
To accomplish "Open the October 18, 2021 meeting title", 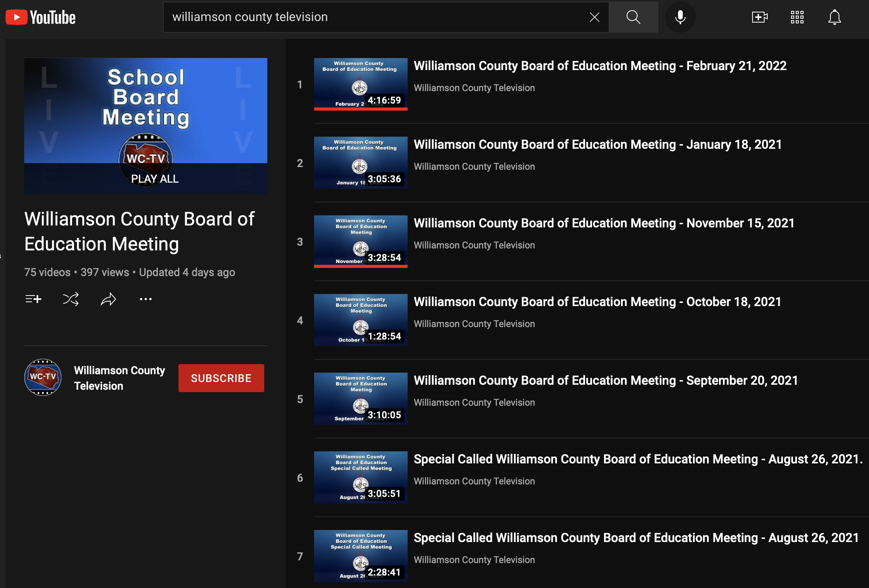I will 597,302.
